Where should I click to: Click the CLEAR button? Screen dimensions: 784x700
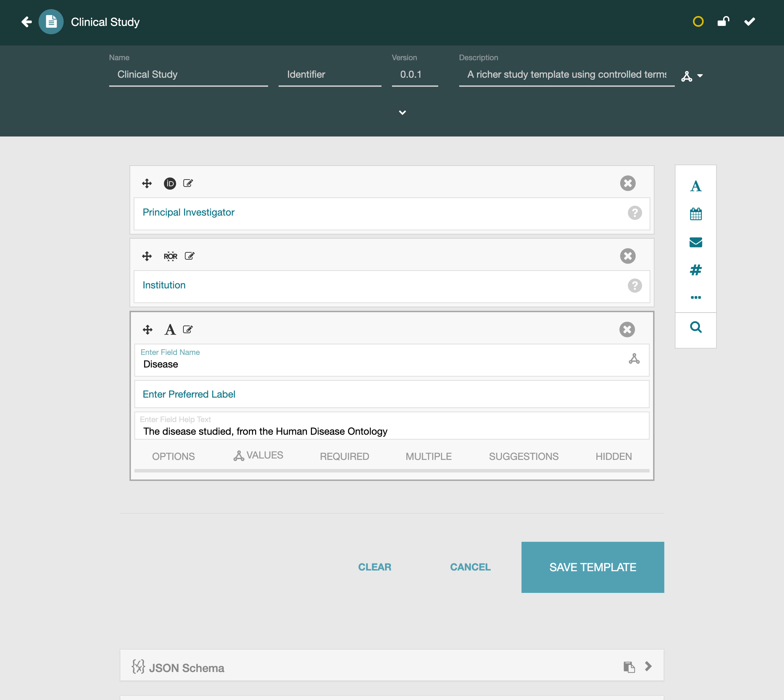tap(374, 567)
